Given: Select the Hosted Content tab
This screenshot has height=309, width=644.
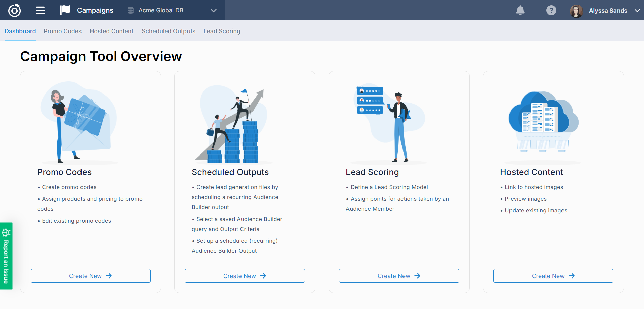Looking at the screenshot, I should [111, 31].
